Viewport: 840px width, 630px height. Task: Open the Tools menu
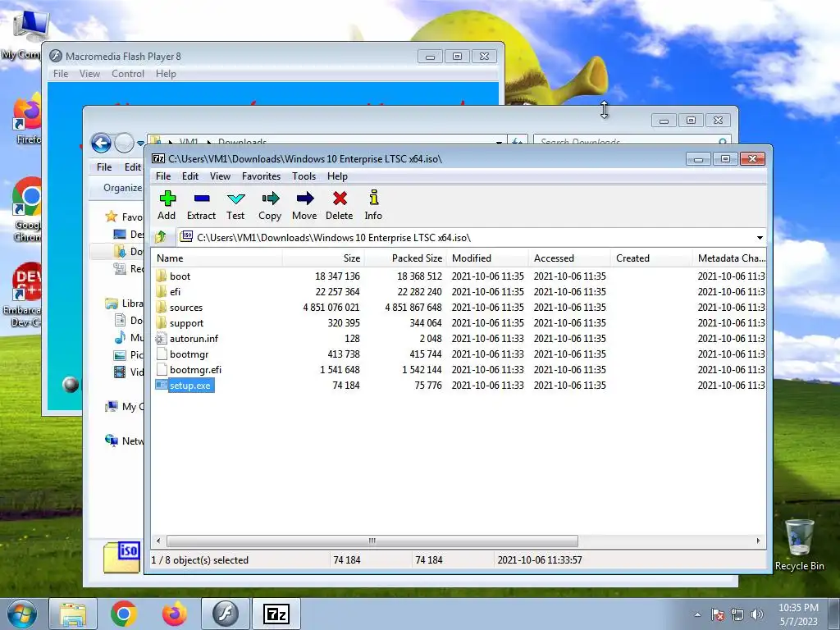304,176
